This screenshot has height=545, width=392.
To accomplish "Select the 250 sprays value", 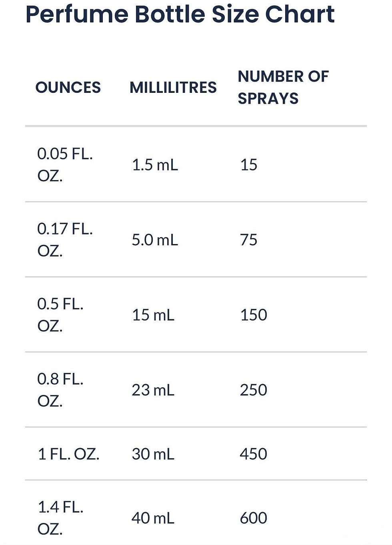I will (x=254, y=390).
